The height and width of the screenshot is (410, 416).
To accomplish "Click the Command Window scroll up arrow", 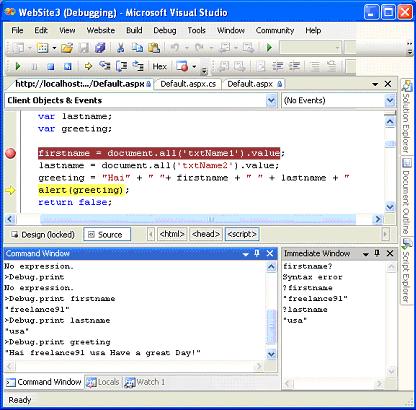I will [271, 267].
